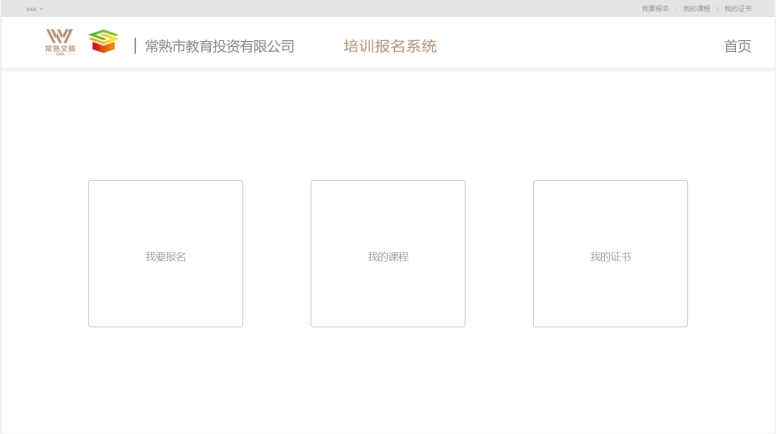Open the 我要报名 card
The width and height of the screenshot is (776, 434).
click(x=165, y=220)
